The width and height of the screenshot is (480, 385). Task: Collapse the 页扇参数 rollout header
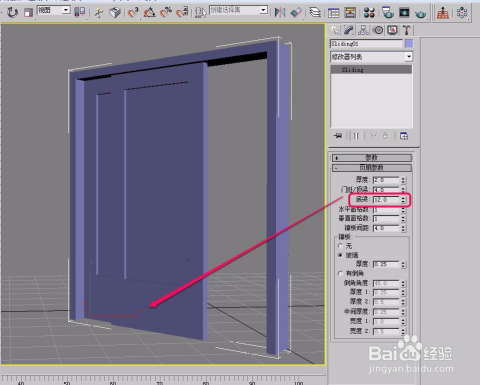[x=372, y=167]
